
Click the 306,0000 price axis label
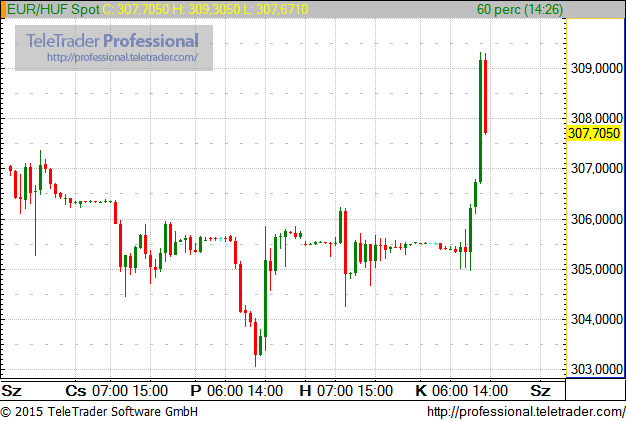[x=596, y=219]
